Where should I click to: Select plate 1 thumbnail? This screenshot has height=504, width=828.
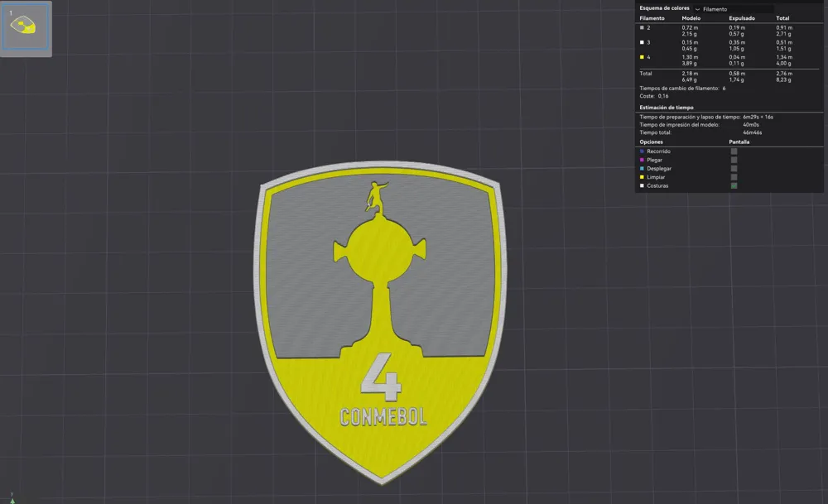point(26,29)
